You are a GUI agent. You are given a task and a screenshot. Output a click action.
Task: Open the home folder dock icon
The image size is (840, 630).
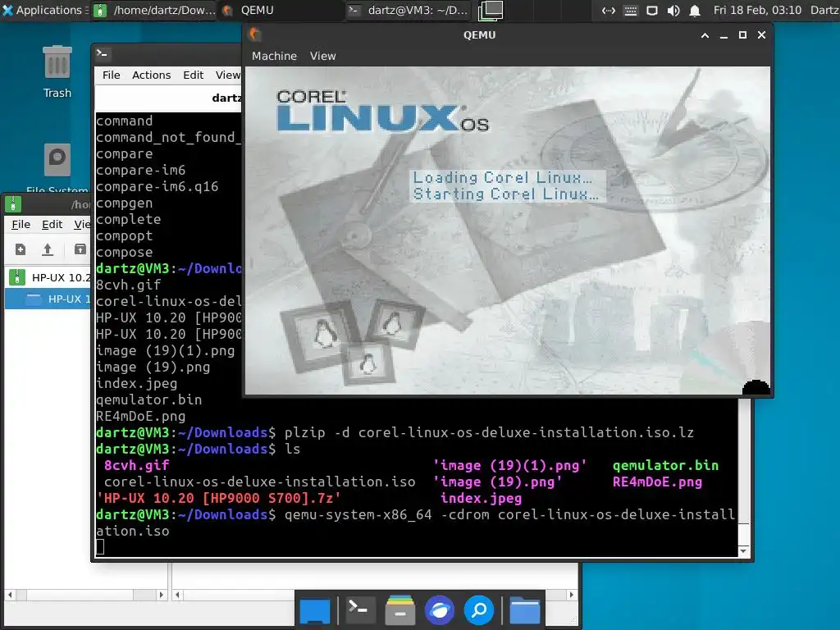[x=524, y=610]
